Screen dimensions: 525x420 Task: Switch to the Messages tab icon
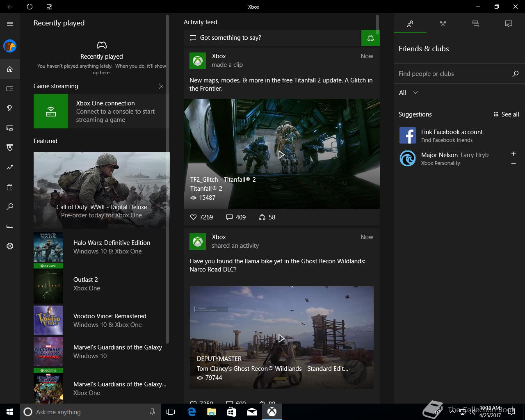[x=476, y=24]
